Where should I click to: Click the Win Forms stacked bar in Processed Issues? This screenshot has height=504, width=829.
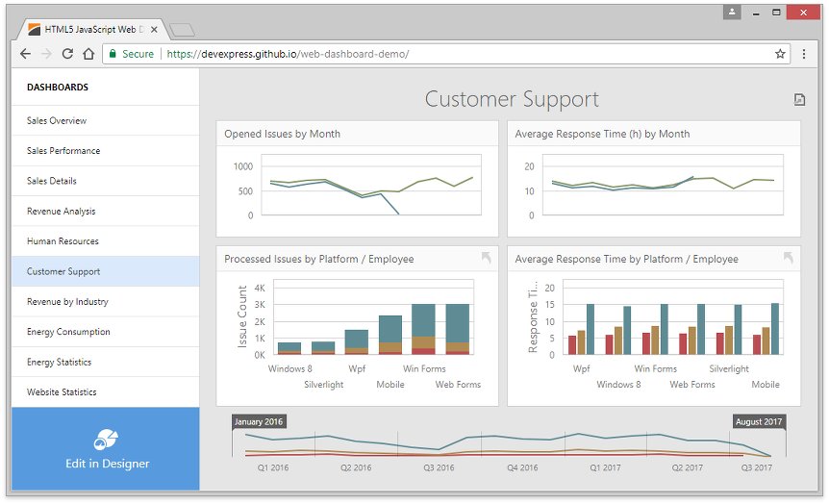coord(423,329)
